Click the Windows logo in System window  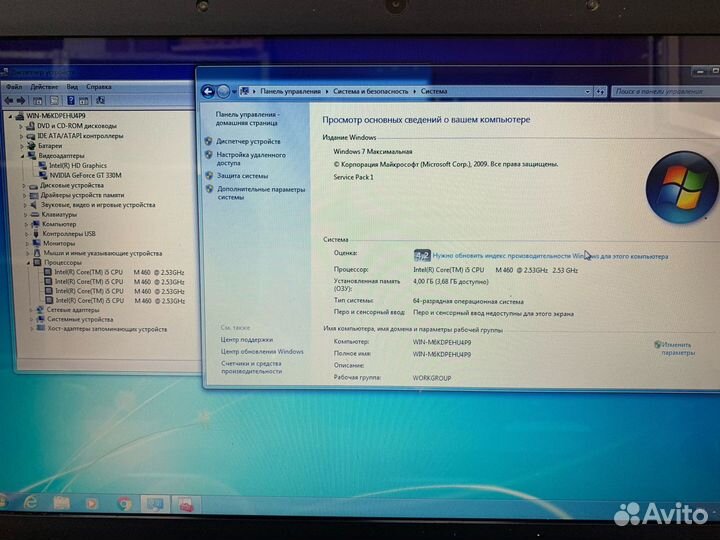point(682,187)
